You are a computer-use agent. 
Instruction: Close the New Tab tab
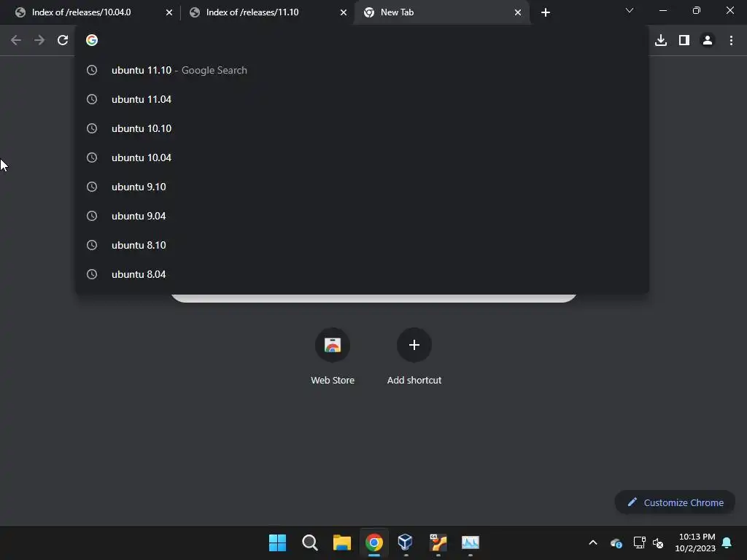click(x=518, y=12)
